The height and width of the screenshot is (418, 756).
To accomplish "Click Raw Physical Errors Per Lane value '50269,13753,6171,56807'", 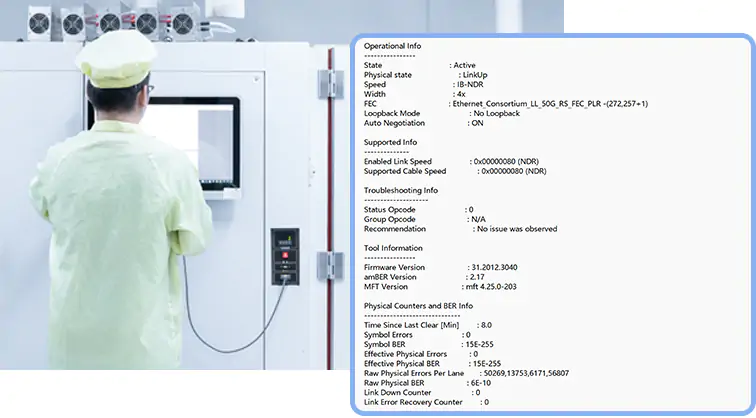I will [x=526, y=374].
